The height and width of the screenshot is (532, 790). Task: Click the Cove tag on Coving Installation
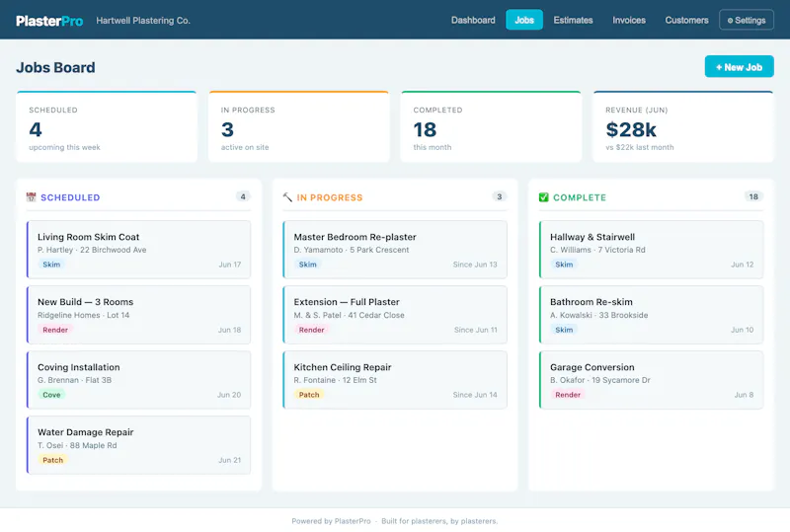click(x=51, y=395)
